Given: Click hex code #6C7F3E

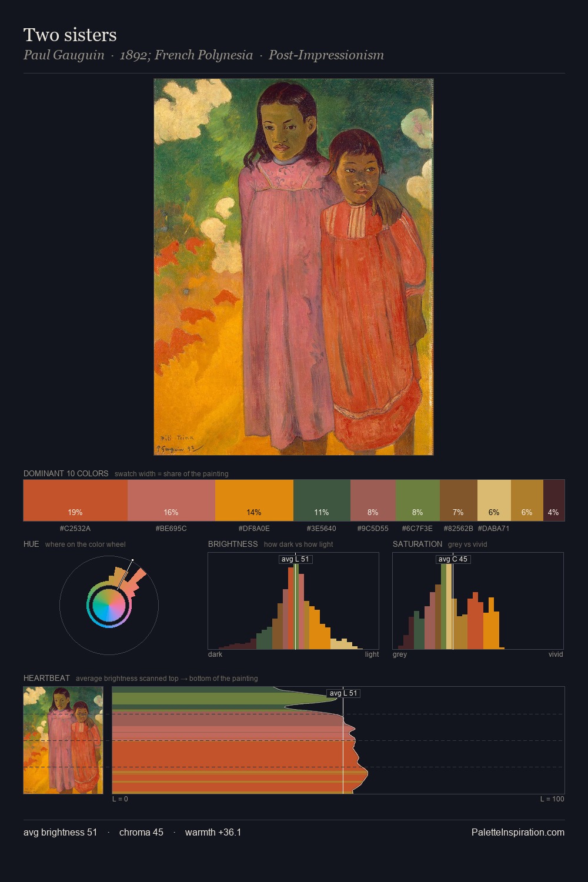Looking at the screenshot, I should [x=417, y=529].
